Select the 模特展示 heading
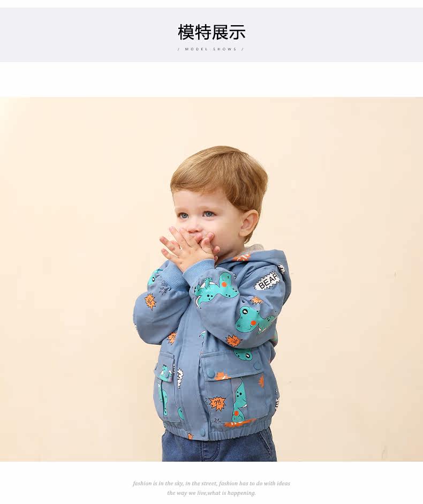 (211, 32)
